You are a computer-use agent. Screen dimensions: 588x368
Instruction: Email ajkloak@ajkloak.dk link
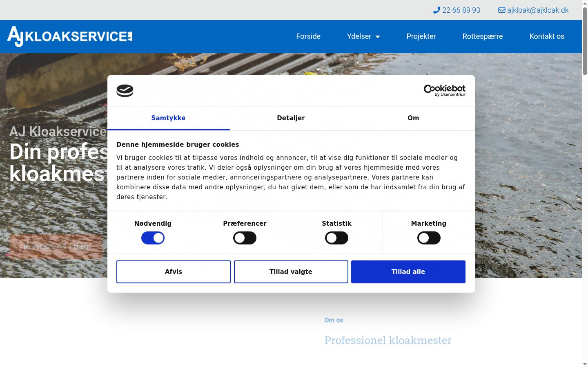point(538,10)
